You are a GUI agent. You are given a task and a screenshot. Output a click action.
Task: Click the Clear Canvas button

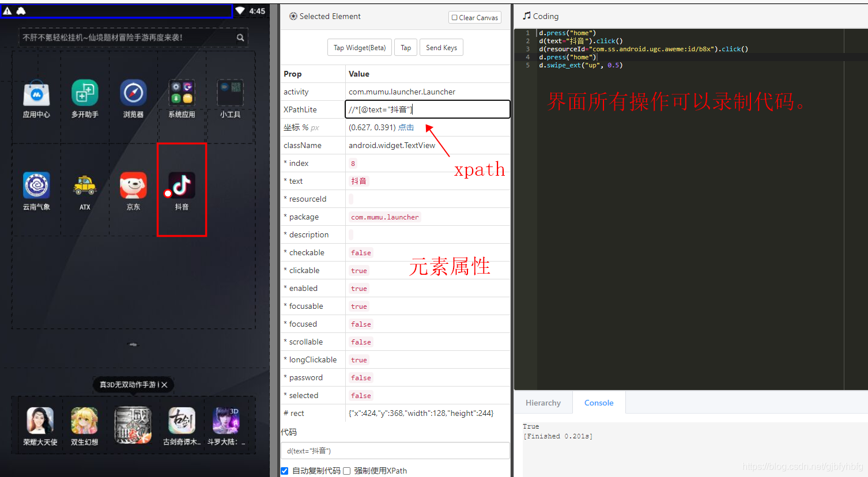[474, 17]
